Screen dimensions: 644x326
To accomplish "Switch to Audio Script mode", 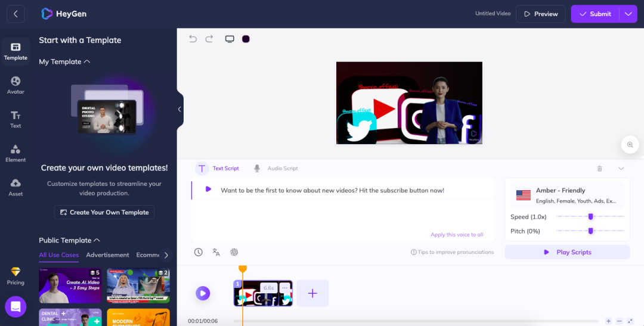I will click(x=275, y=169).
